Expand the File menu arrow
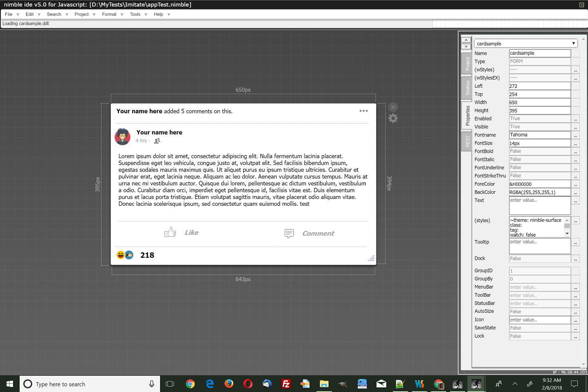Viewport: 588px width, 392px height. (x=18, y=14)
